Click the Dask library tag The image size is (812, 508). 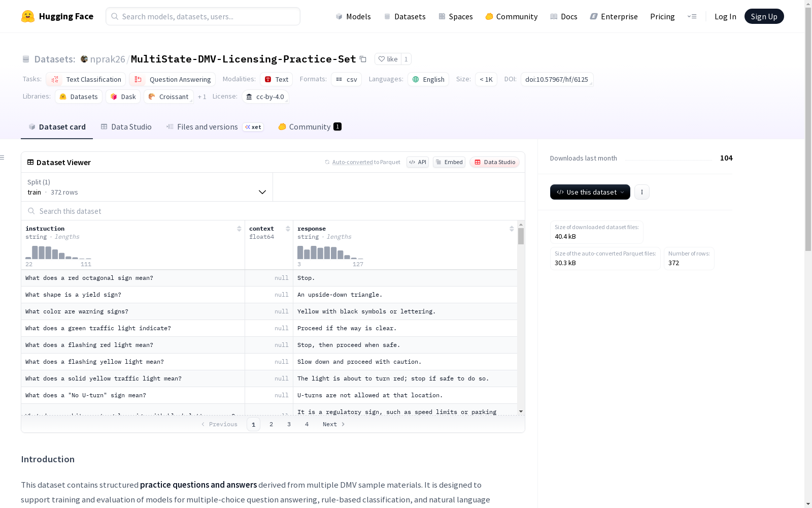point(123,97)
